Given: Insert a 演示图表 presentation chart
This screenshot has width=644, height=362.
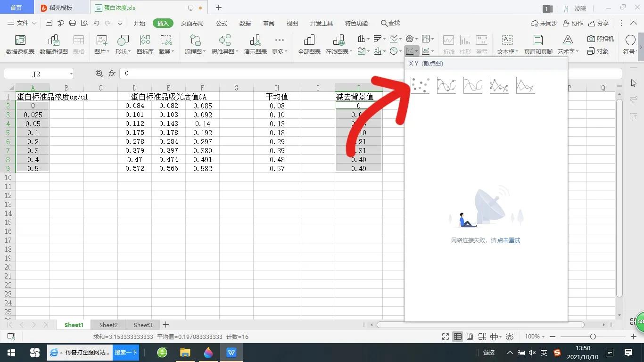Looking at the screenshot, I should (256, 45).
